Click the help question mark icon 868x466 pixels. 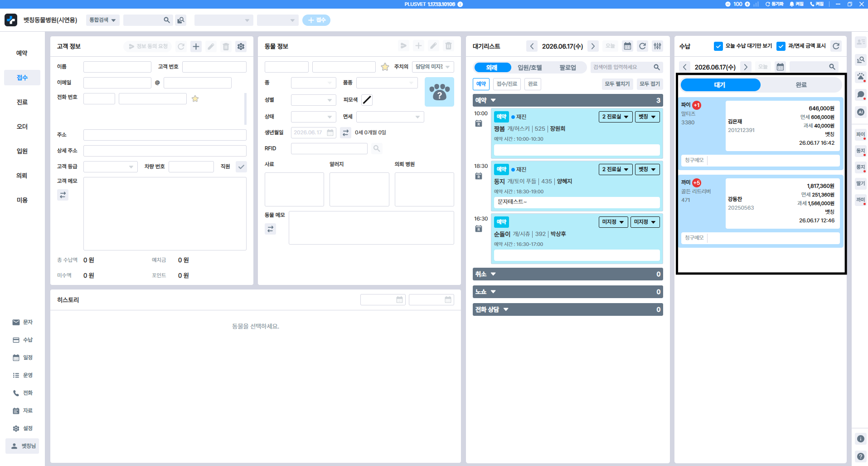click(x=860, y=456)
